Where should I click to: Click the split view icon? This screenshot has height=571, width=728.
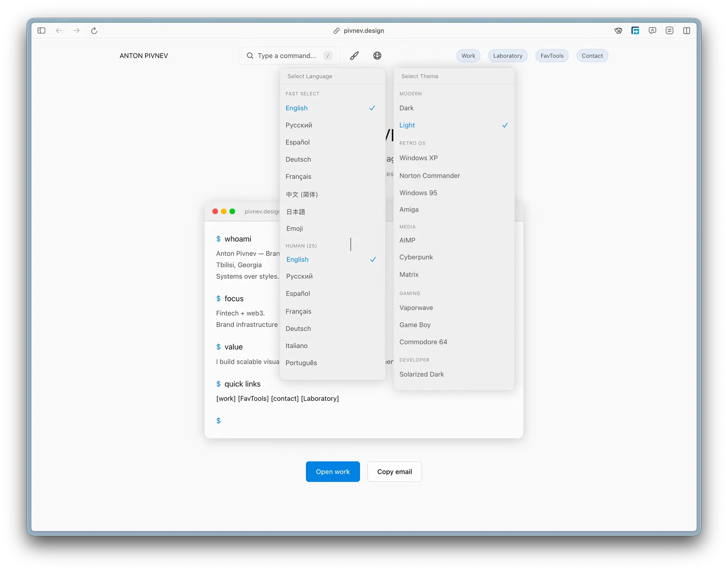pyautogui.click(x=687, y=30)
